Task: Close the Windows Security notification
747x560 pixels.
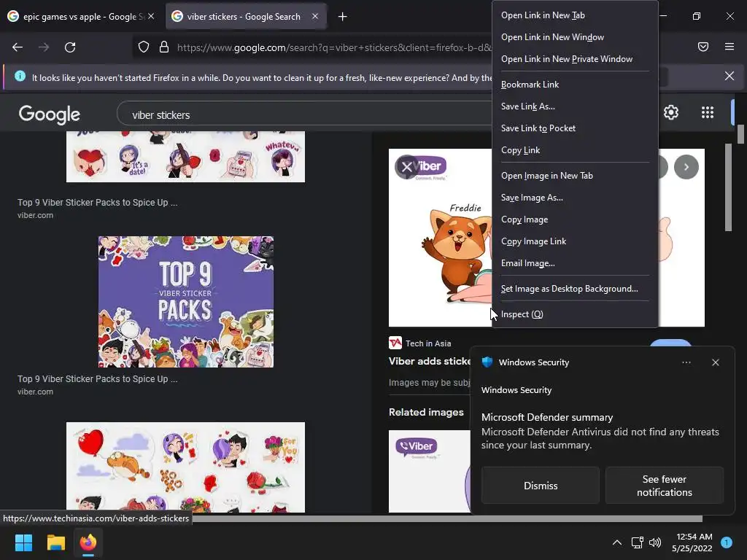Action: (715, 362)
